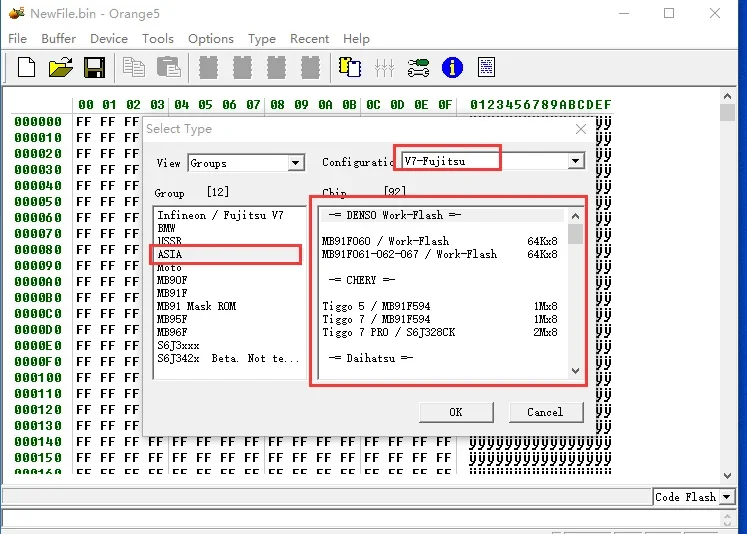Click the third grayed-out chip icon
The image size is (747, 534).
tap(276, 67)
